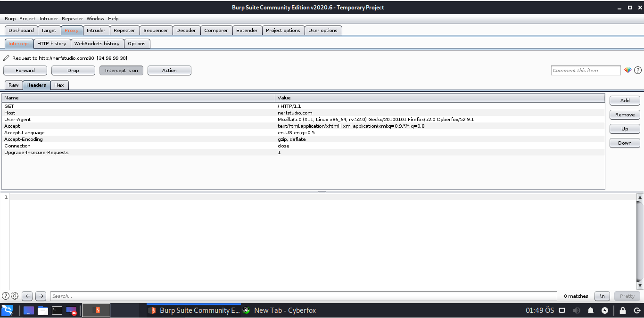Switch to Burp Suite Community taskbar window
The height and width of the screenshot is (318, 644).
click(x=194, y=310)
